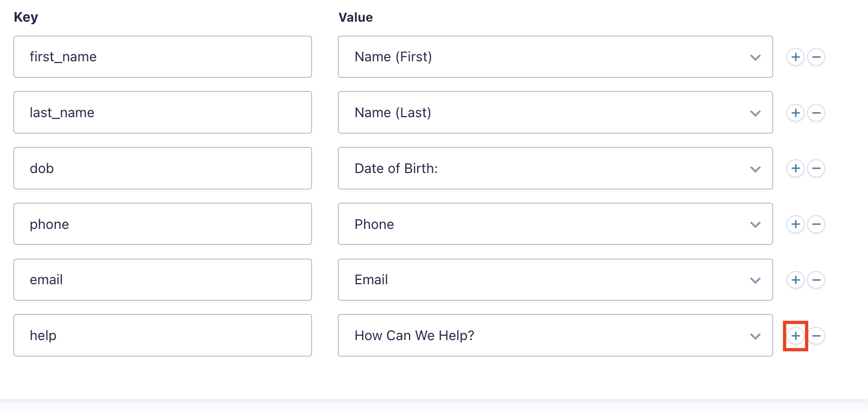The width and height of the screenshot is (868, 409).
Task: Expand the Name (Last) value dropdown
Action: [x=555, y=113]
